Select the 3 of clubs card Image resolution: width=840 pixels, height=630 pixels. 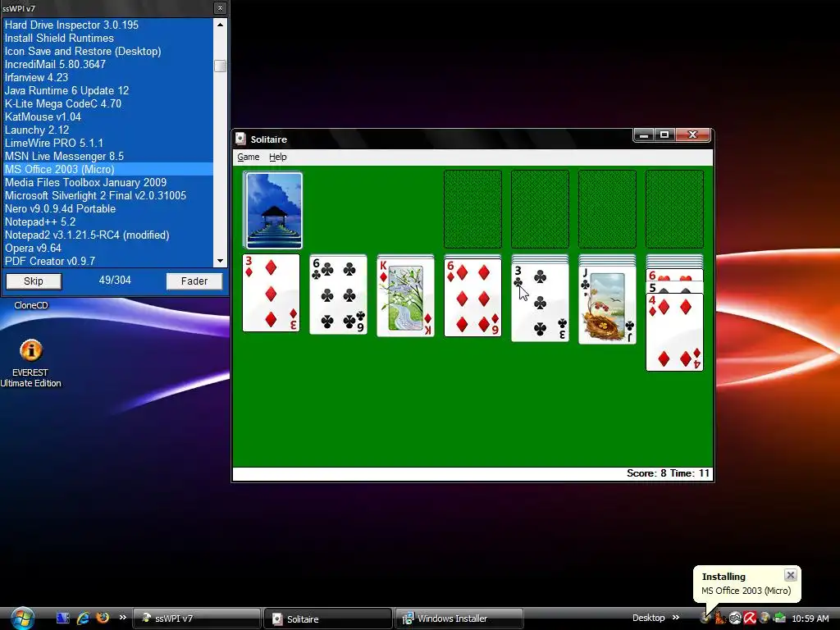(540, 303)
